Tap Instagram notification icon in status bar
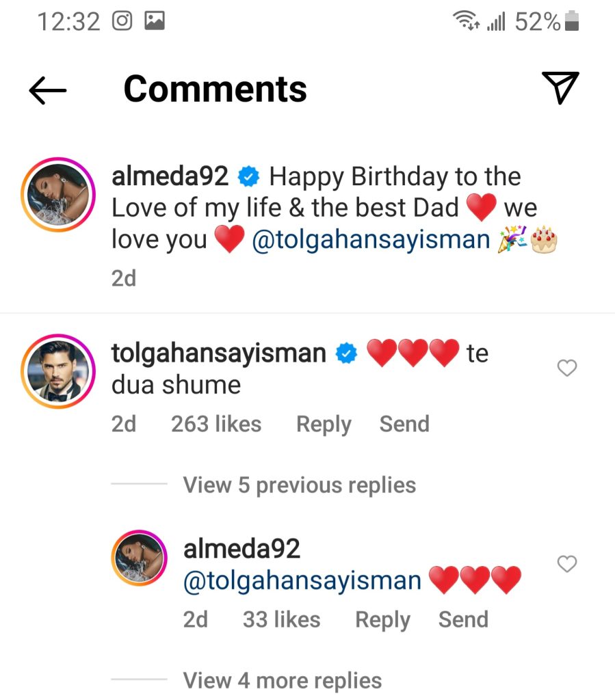This screenshot has width=615, height=700. click(122, 22)
